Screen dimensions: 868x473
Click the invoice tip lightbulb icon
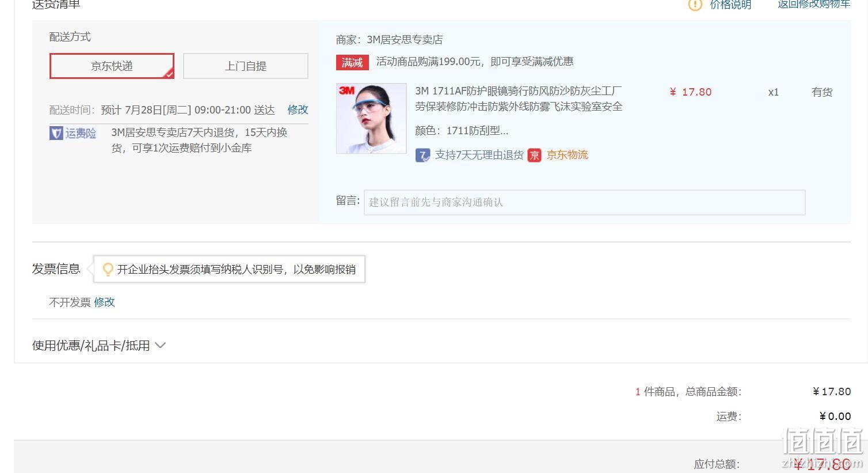pos(108,269)
